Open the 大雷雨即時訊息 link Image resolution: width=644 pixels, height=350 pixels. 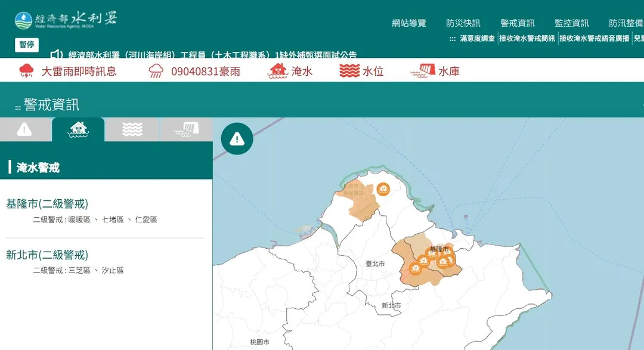click(x=79, y=72)
